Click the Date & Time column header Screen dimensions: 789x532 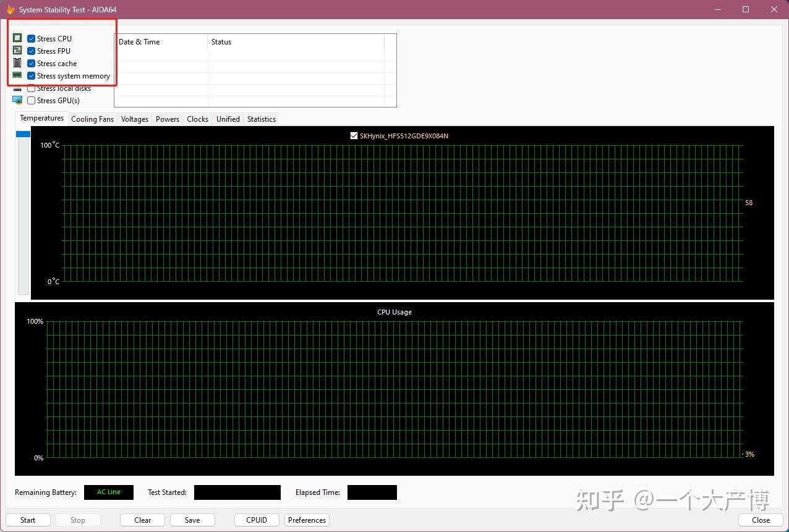coord(161,42)
